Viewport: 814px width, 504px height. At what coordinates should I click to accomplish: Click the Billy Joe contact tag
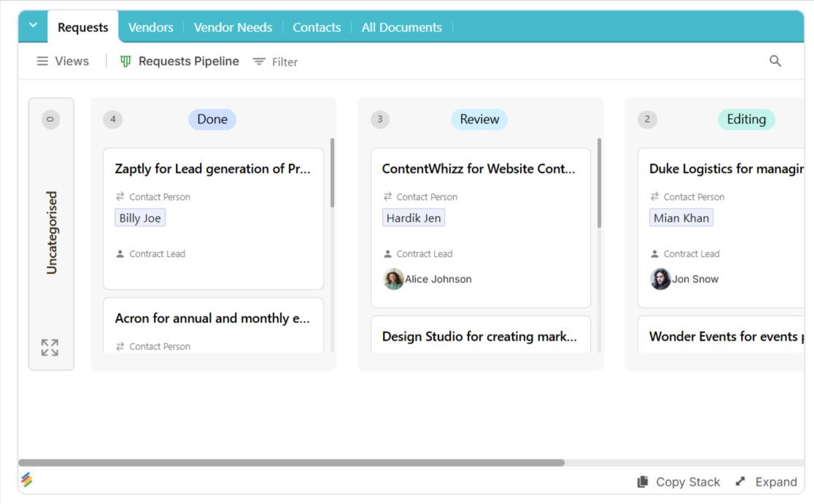pos(140,218)
